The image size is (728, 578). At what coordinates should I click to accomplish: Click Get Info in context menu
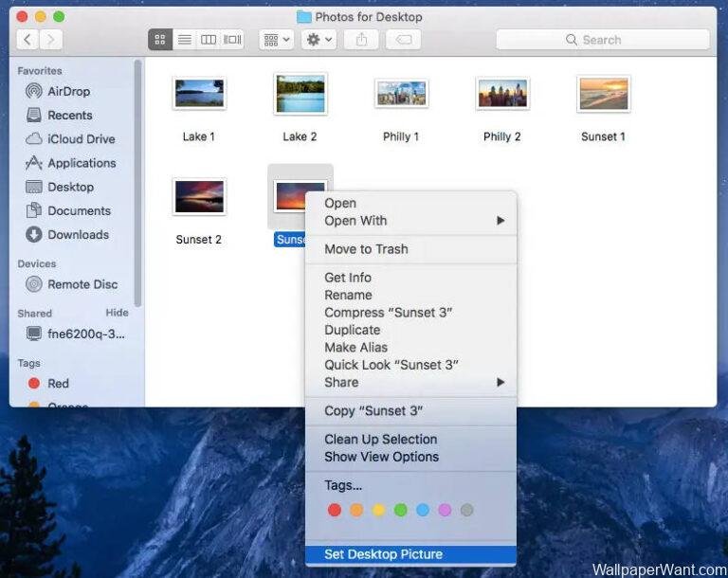pyautogui.click(x=348, y=278)
